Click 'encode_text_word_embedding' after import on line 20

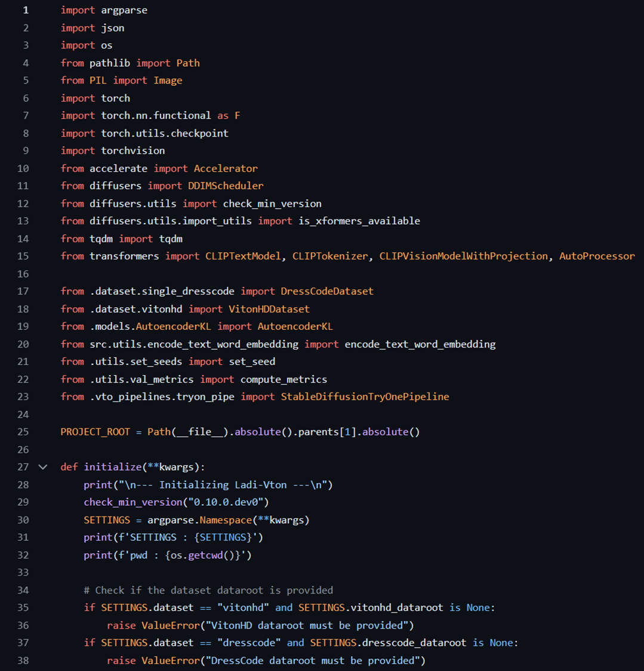(x=420, y=344)
